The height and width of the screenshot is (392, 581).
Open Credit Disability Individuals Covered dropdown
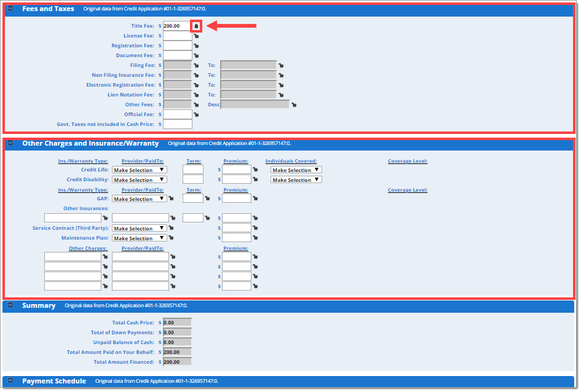pos(296,180)
